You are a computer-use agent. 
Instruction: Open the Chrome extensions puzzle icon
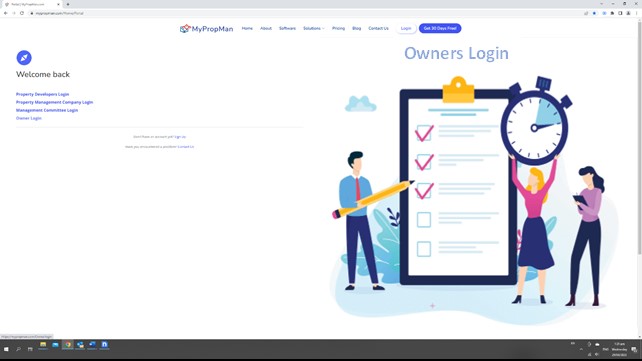(613, 13)
